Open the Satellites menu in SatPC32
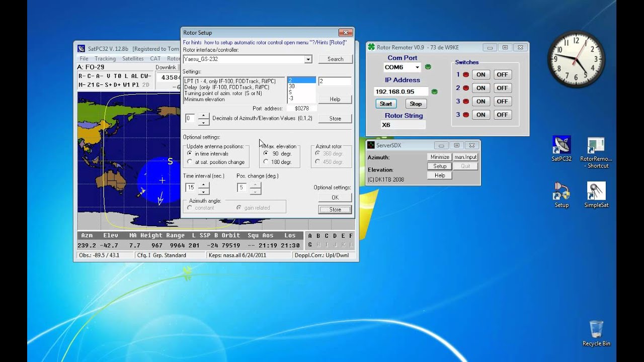 (133, 58)
